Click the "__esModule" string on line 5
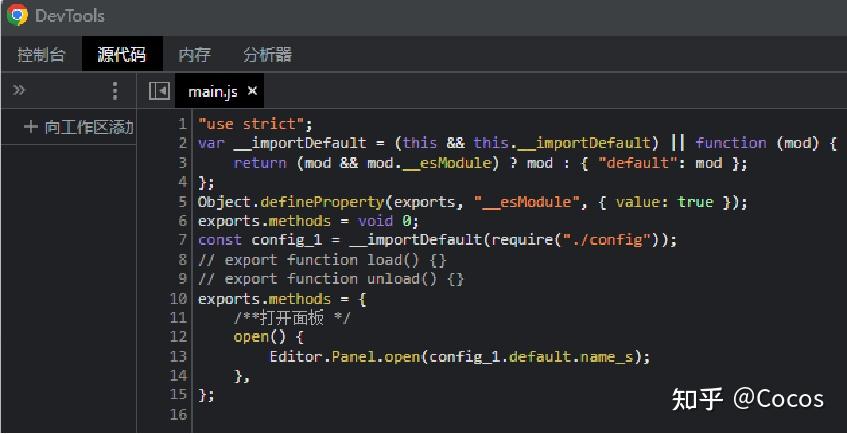 point(527,202)
